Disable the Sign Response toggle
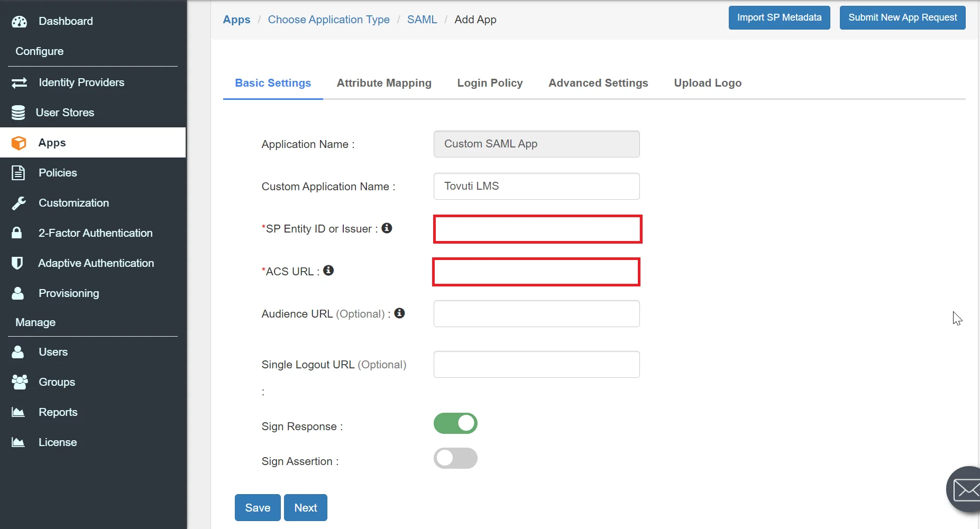The height and width of the screenshot is (529, 980). click(455, 423)
